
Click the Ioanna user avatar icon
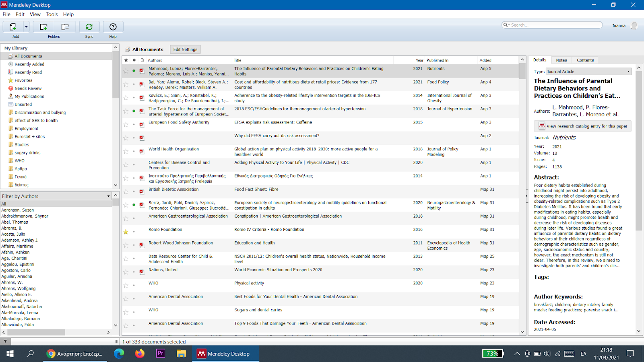tap(634, 26)
